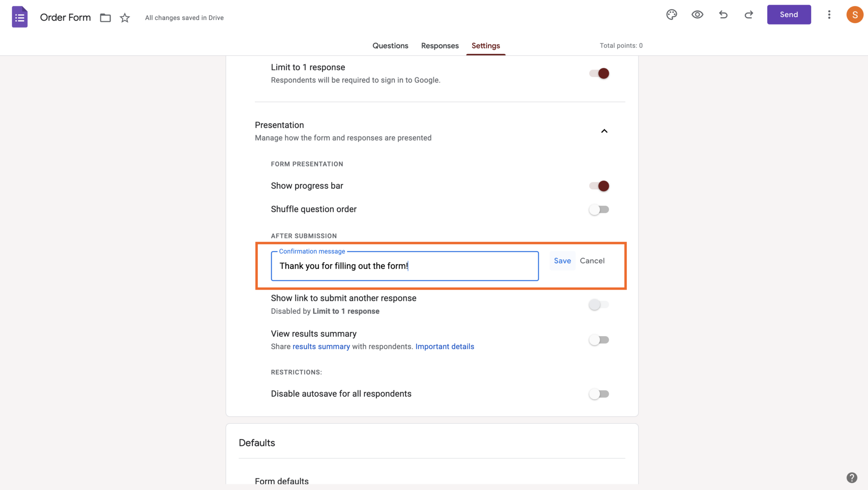Enable View results summary
Image resolution: width=868 pixels, height=490 pixels.
tap(599, 339)
